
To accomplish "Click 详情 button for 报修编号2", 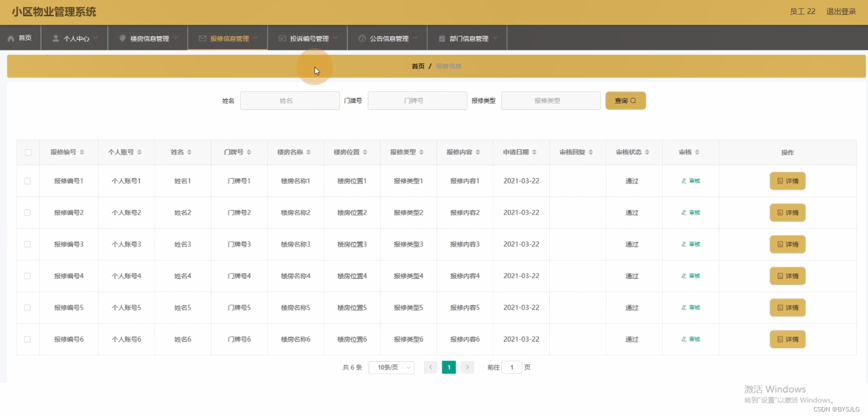I will [787, 213].
